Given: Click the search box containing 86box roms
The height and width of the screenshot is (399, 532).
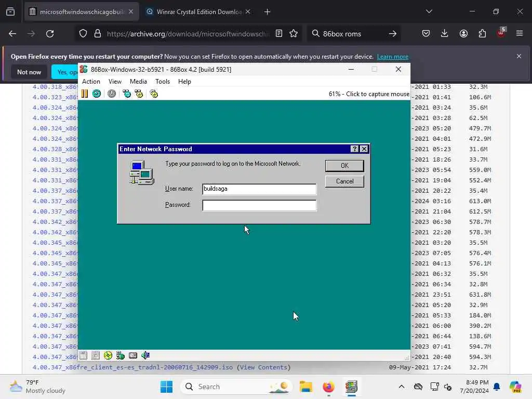Looking at the screenshot, I should pyautogui.click(x=353, y=34).
